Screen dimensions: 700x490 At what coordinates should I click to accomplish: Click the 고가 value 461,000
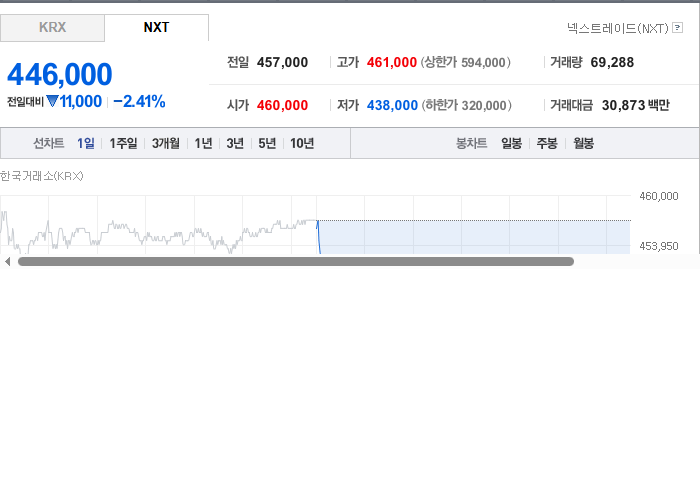pyautogui.click(x=392, y=62)
